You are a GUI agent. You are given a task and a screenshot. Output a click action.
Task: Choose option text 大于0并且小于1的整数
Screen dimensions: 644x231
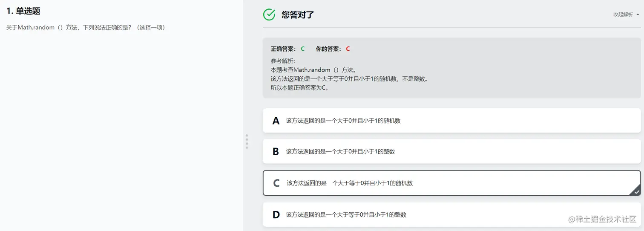[340, 151]
